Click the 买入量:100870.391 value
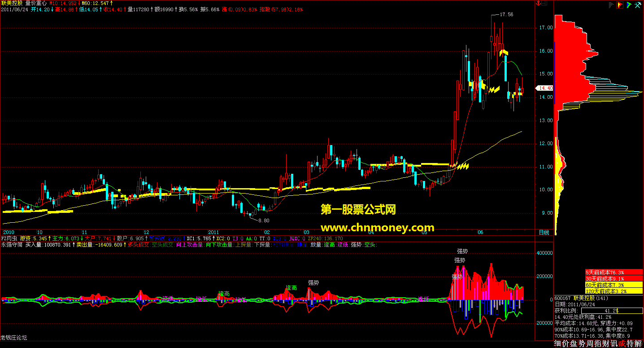The height and width of the screenshot is (348, 644). point(48,245)
